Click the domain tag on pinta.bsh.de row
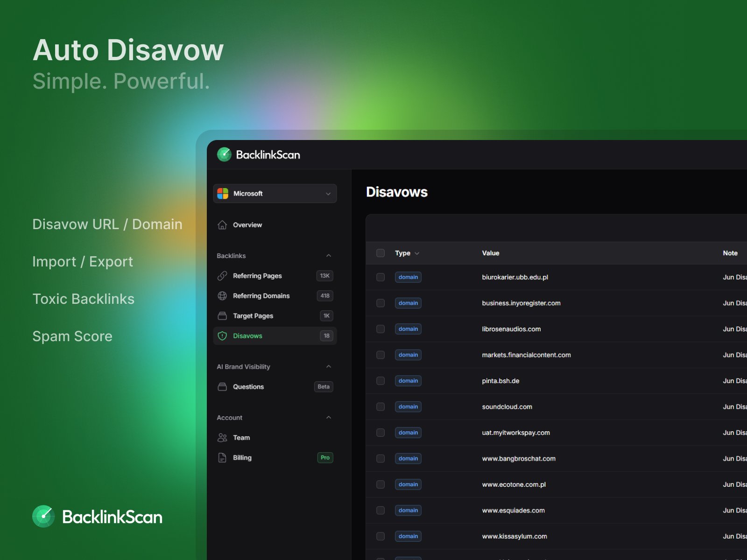This screenshot has height=560, width=747. tap(408, 381)
